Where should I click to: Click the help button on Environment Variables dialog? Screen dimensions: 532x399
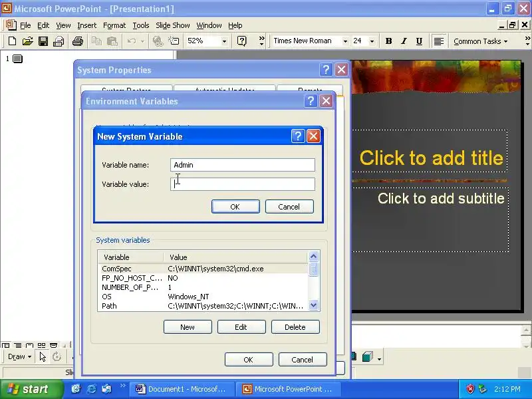[311, 101]
